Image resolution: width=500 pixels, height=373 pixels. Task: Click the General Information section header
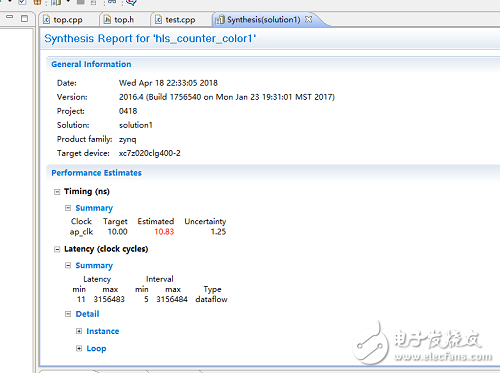click(x=91, y=64)
